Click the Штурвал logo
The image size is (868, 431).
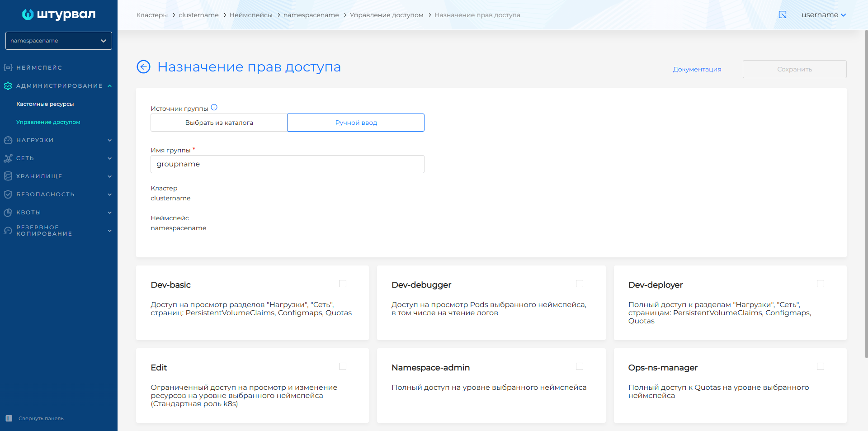coord(59,14)
